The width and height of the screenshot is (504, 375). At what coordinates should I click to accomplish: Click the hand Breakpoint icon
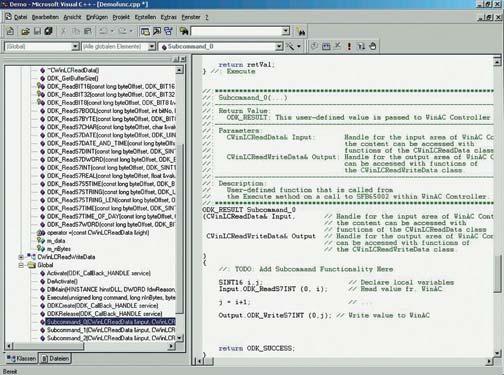point(373,46)
